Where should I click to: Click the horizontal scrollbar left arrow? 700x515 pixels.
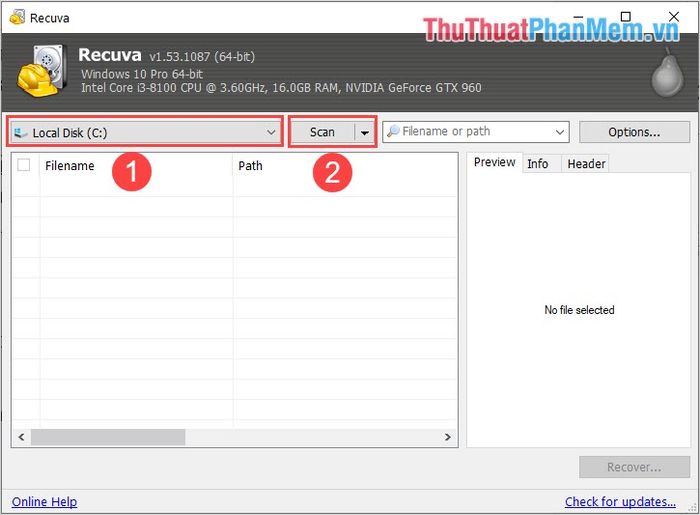[x=21, y=437]
